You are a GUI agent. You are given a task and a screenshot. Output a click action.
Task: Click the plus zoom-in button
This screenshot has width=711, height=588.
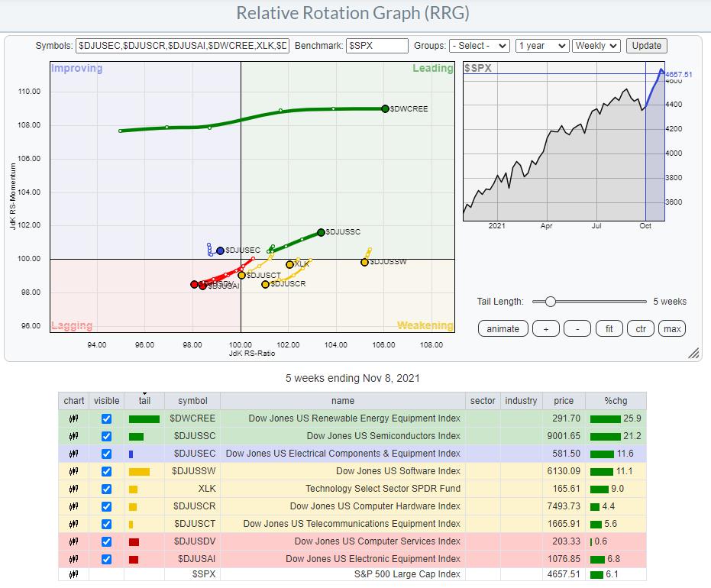[x=545, y=329]
